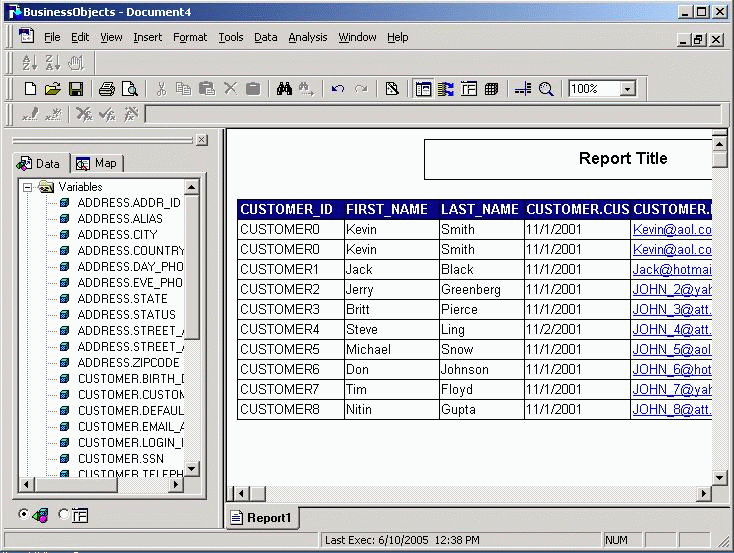Click the page layout delimiters icon
The height and width of the screenshot is (553, 734).
click(x=523, y=88)
